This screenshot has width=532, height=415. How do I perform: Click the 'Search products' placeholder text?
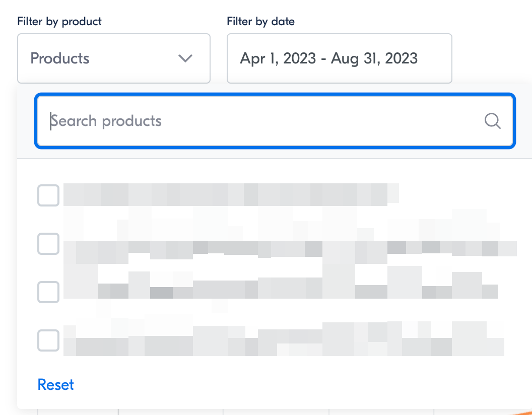106,121
